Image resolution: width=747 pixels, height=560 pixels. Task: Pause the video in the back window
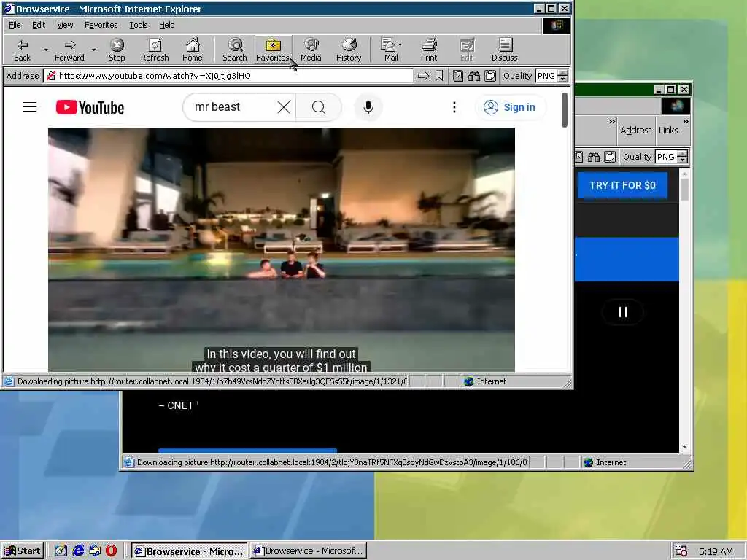pyautogui.click(x=623, y=312)
